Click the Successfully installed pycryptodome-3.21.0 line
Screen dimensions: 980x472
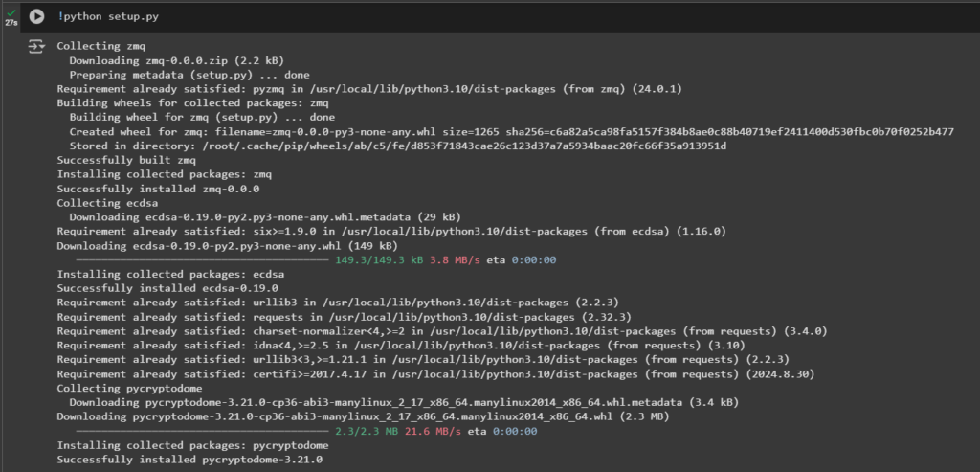(x=189, y=461)
